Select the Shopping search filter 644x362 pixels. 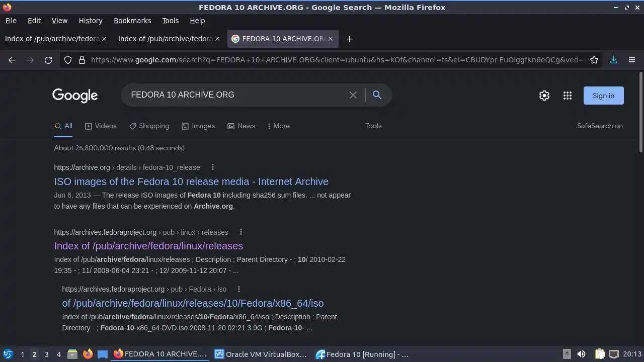149,126
